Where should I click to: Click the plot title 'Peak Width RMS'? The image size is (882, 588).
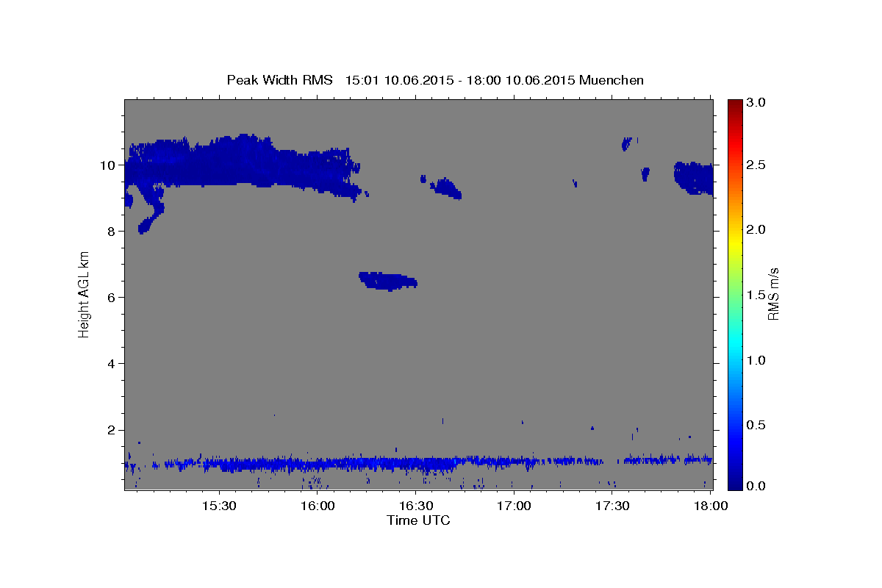tap(279, 80)
